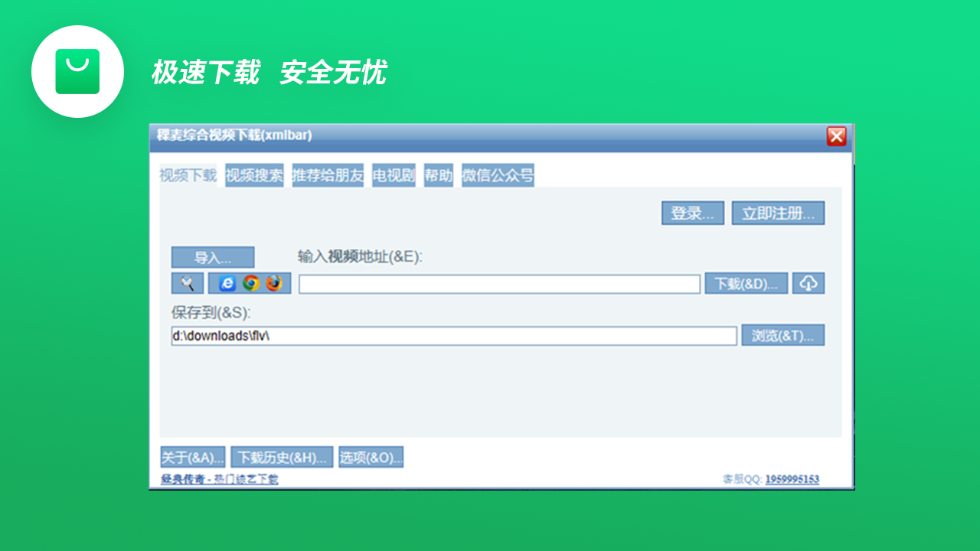This screenshot has height=551, width=980.
Task: Click the 登录 button
Action: click(692, 213)
